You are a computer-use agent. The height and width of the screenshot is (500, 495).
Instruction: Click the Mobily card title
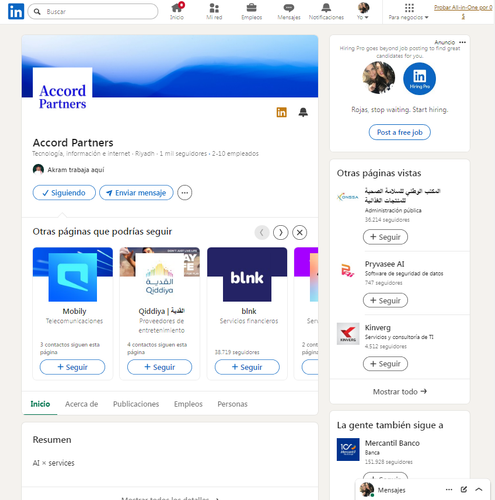[74, 311]
